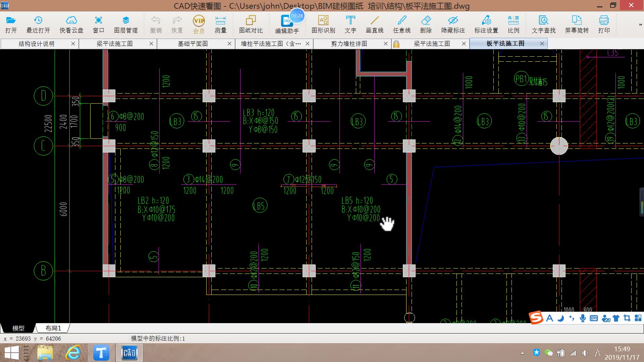Image resolution: width=644 pixels, height=362 pixels.
Task: Open 文字查找 text search
Action: (x=543, y=24)
